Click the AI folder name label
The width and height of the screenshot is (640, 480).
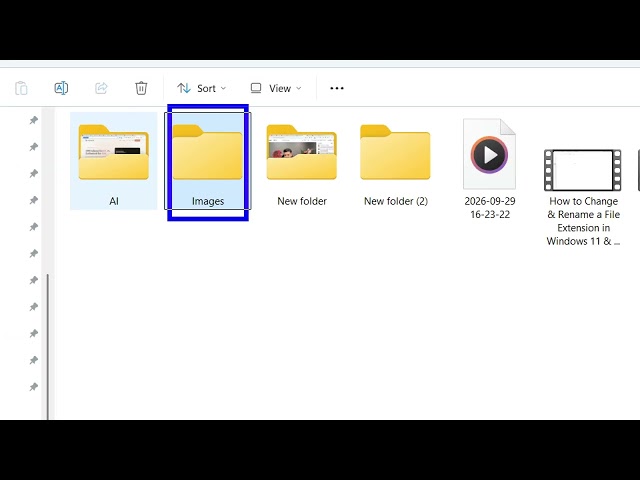point(114,201)
